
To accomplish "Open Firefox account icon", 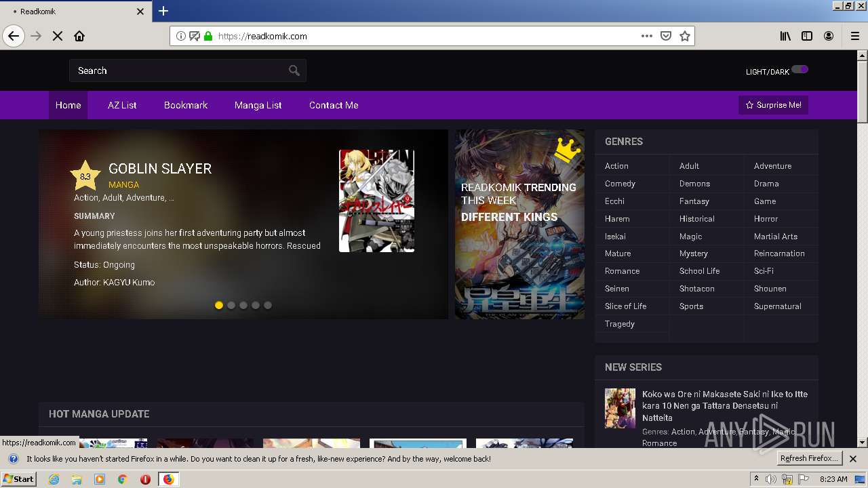I will click(829, 36).
